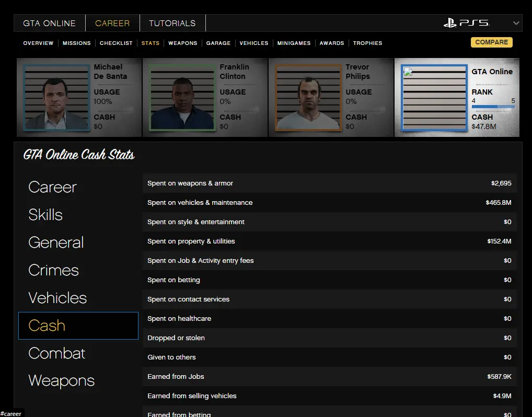
Task: Click the 'Earned from selling vehicles' row
Action: point(329,396)
